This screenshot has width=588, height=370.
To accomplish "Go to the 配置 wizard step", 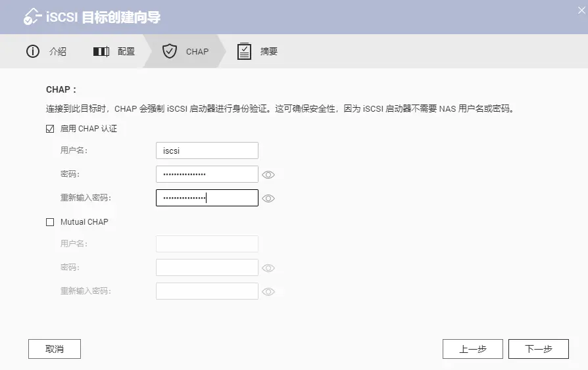I will tap(126, 51).
